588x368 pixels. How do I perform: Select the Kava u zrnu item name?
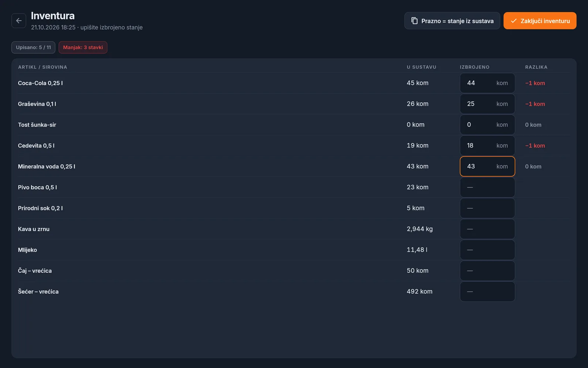pos(34,229)
